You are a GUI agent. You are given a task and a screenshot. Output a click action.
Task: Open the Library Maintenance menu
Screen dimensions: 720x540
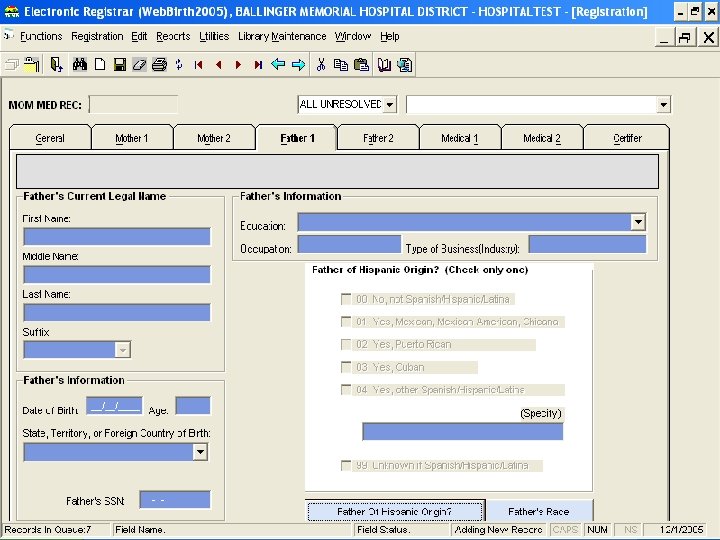click(282, 36)
